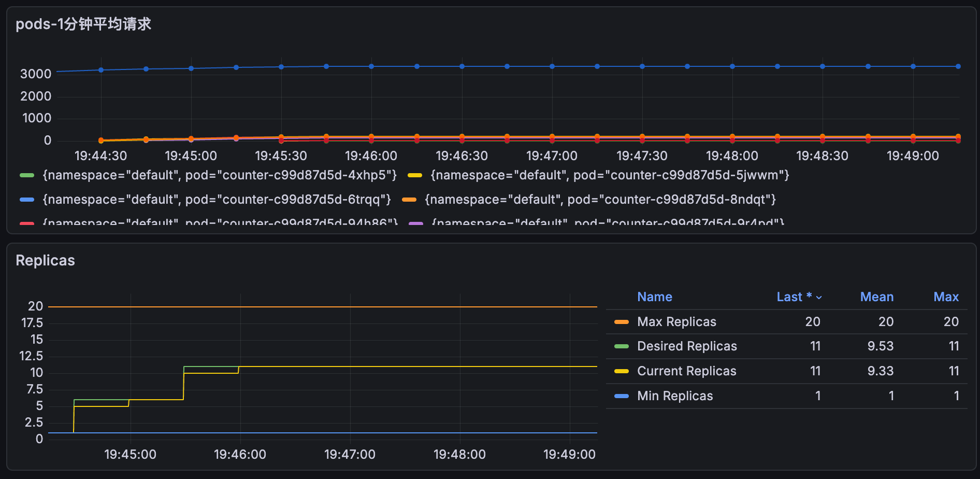Sort legend table by Mean column
The width and height of the screenshot is (980, 479).
point(877,297)
